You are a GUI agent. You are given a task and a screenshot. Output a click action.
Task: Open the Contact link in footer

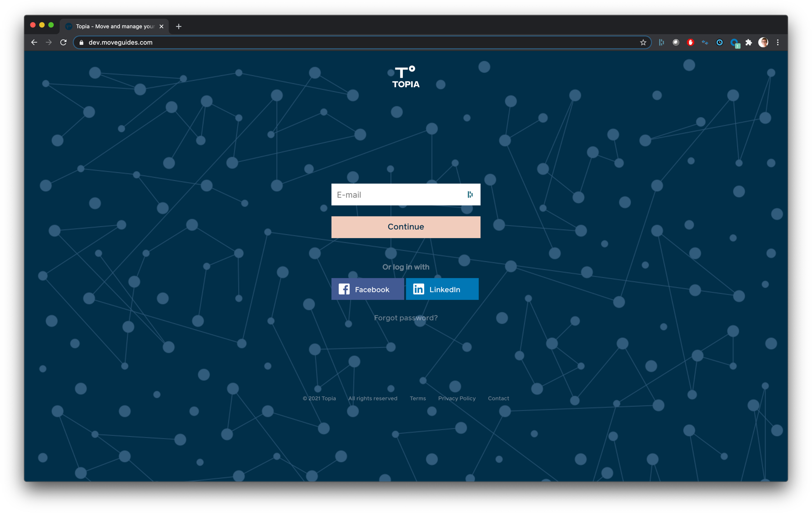(498, 398)
